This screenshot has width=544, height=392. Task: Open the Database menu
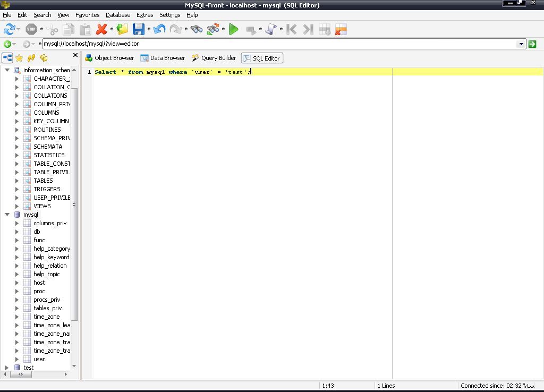118,15
